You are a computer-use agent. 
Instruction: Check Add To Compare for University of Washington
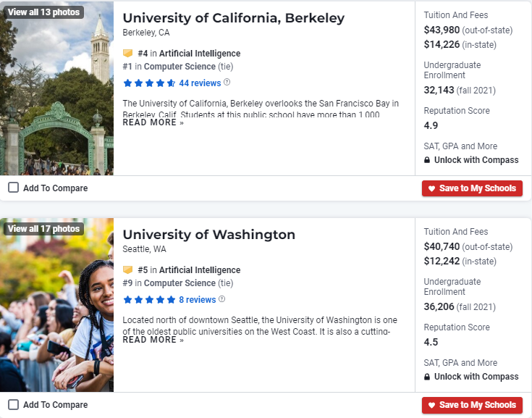click(14, 404)
